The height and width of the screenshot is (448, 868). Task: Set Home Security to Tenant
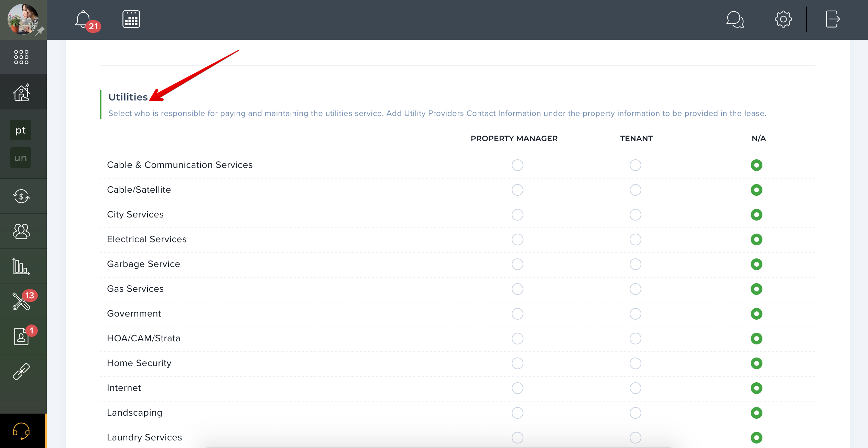point(635,363)
